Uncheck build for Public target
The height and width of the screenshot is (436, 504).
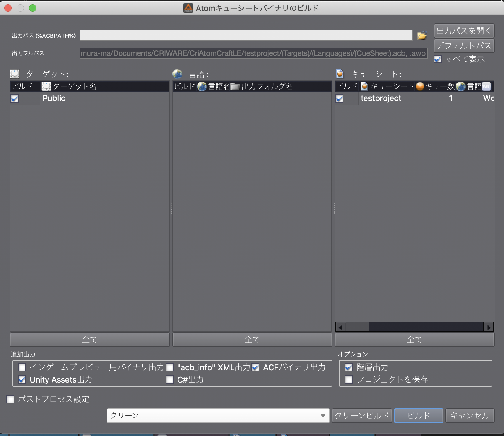tap(15, 99)
